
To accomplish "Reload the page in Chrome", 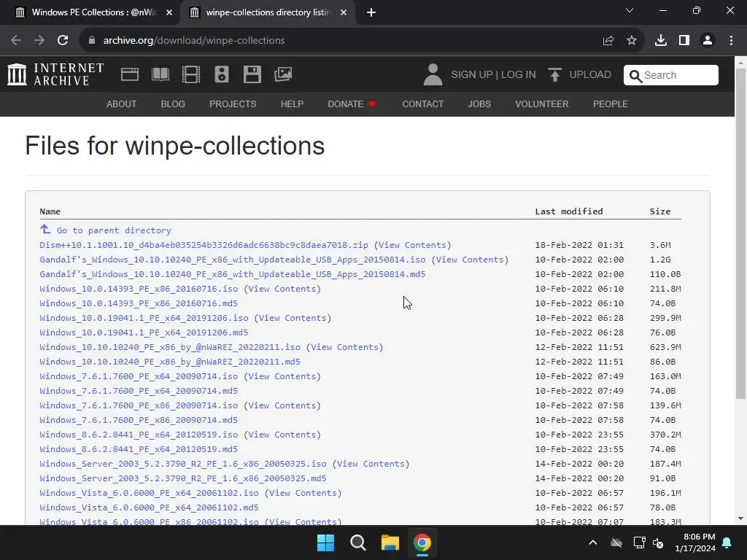I will click(63, 40).
